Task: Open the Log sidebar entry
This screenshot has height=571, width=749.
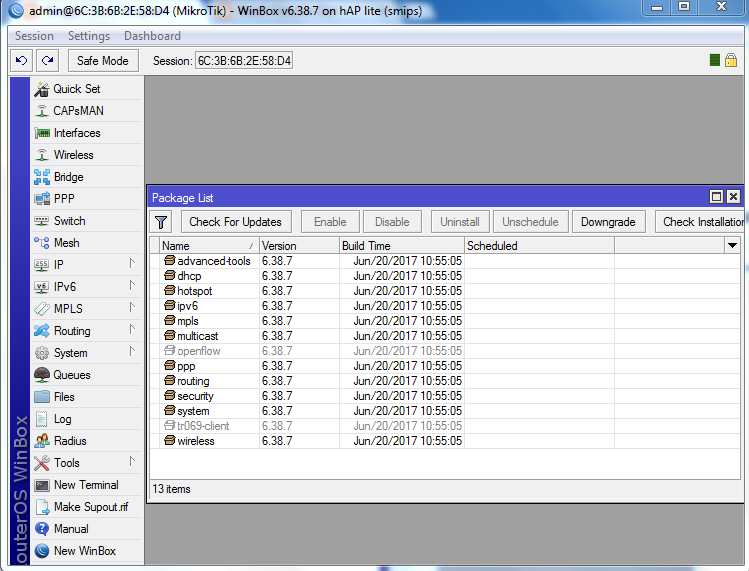Action: pos(87,419)
